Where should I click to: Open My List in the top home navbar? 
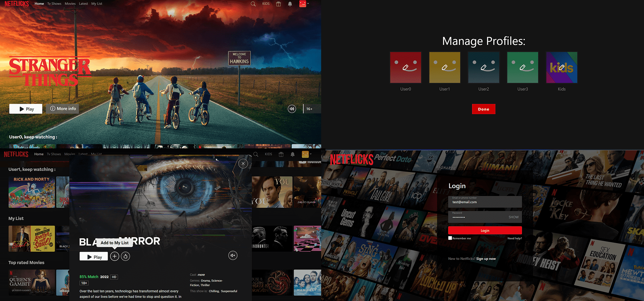(x=97, y=4)
